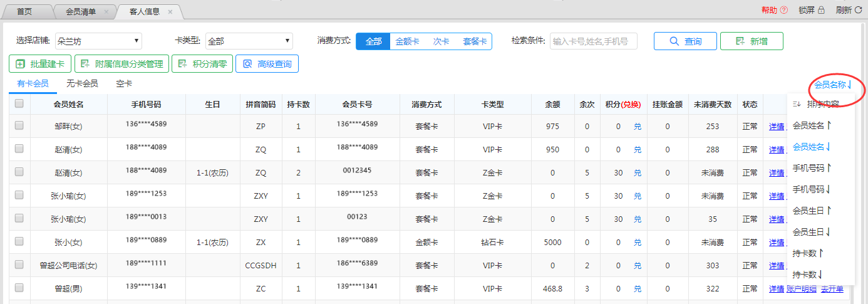This screenshot has width=868, height=304.
Task: Sort by 持卡数 descending in dropdown
Action: coord(809,275)
